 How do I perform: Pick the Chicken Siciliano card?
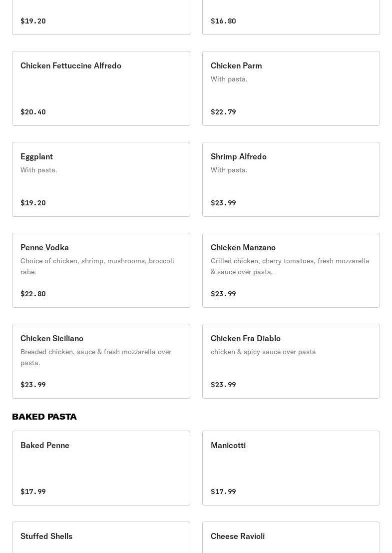click(x=101, y=361)
